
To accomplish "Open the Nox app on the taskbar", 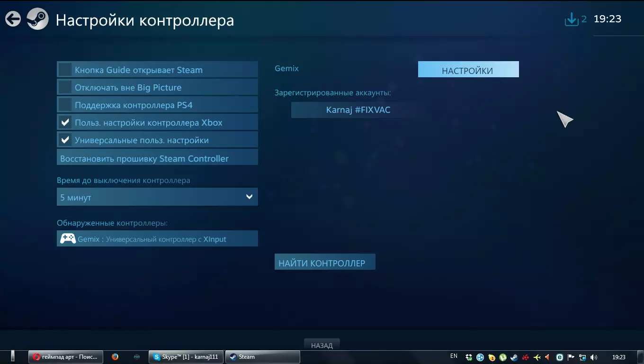I will 137,357.
